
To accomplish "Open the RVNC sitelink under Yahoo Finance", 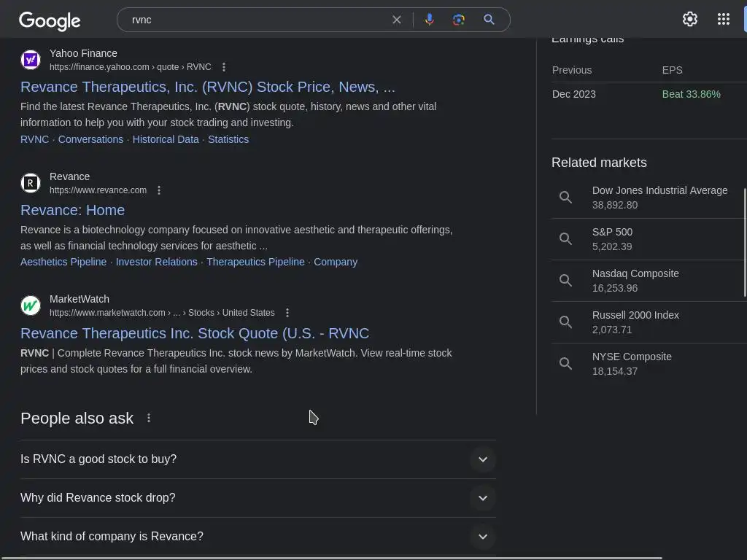I will click(35, 139).
